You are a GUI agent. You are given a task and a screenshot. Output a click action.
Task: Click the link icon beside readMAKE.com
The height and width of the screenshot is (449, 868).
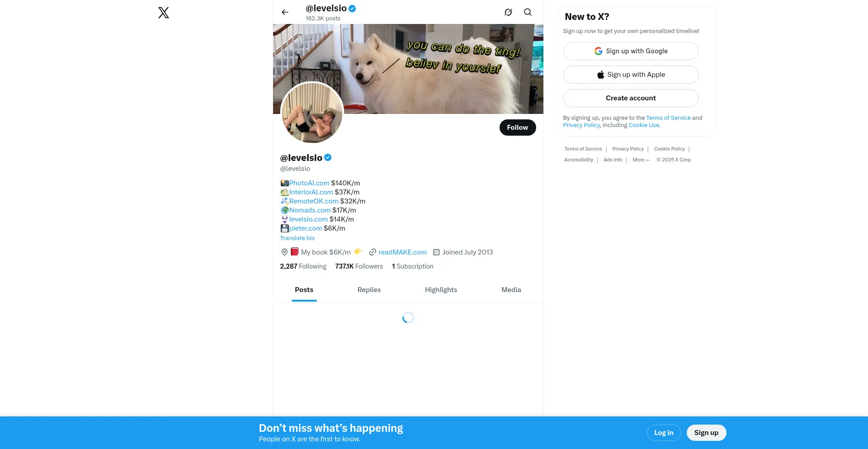coord(373,252)
